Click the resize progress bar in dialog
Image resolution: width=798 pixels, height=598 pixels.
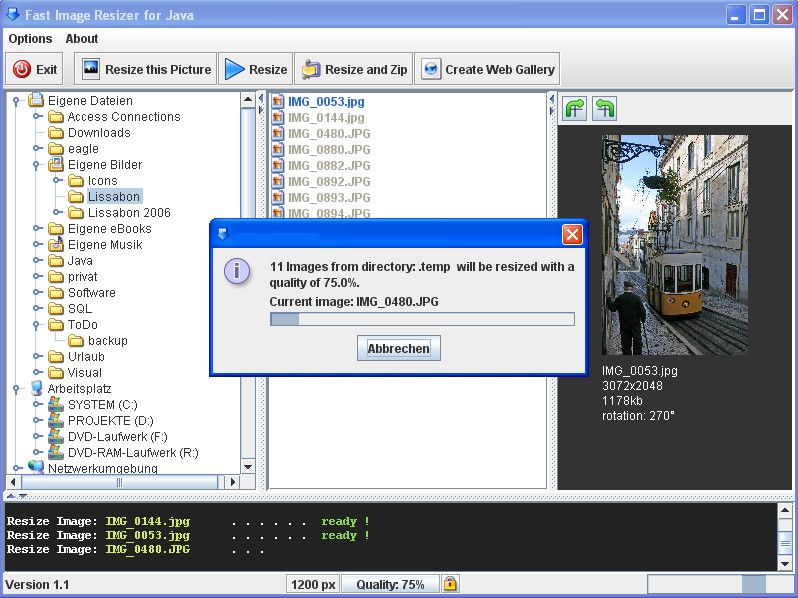tap(422, 319)
